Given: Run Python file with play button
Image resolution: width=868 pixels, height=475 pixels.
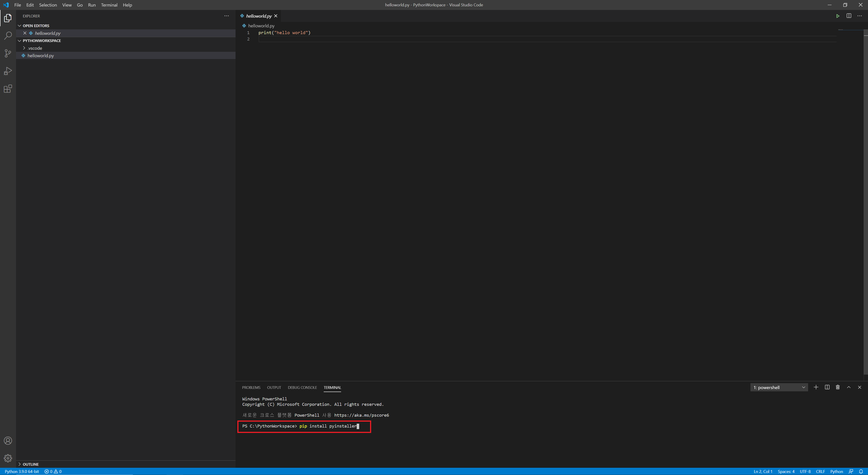Looking at the screenshot, I should point(838,16).
